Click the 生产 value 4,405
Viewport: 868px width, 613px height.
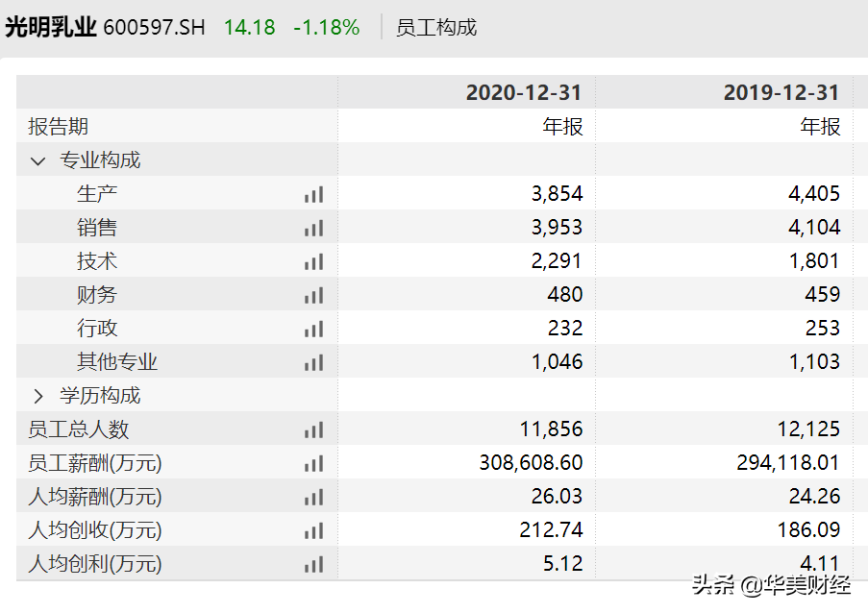coord(814,194)
